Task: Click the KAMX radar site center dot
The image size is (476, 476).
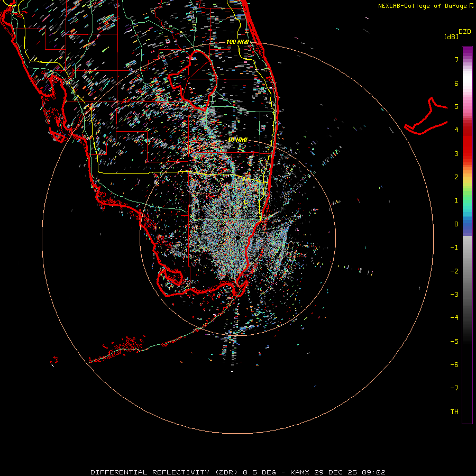Action: click(x=237, y=237)
